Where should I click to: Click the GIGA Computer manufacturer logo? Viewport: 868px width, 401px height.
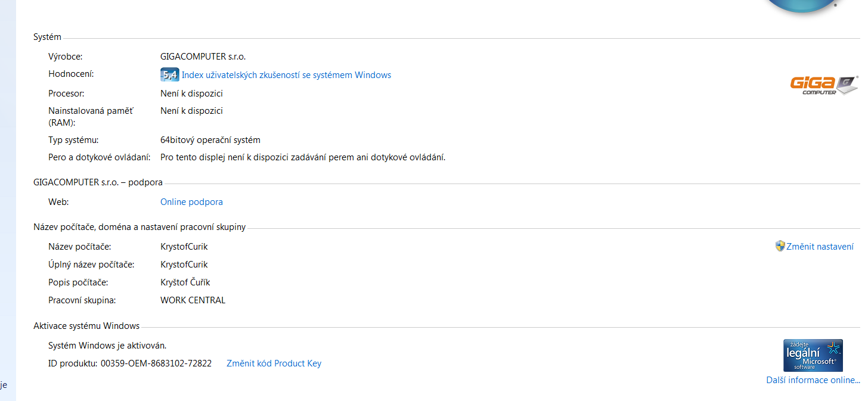(824, 85)
